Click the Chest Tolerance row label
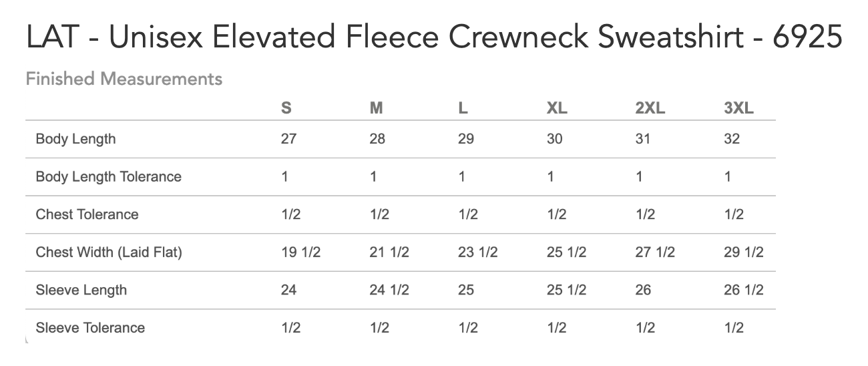Viewport: 868px width, 366px height. (x=87, y=214)
